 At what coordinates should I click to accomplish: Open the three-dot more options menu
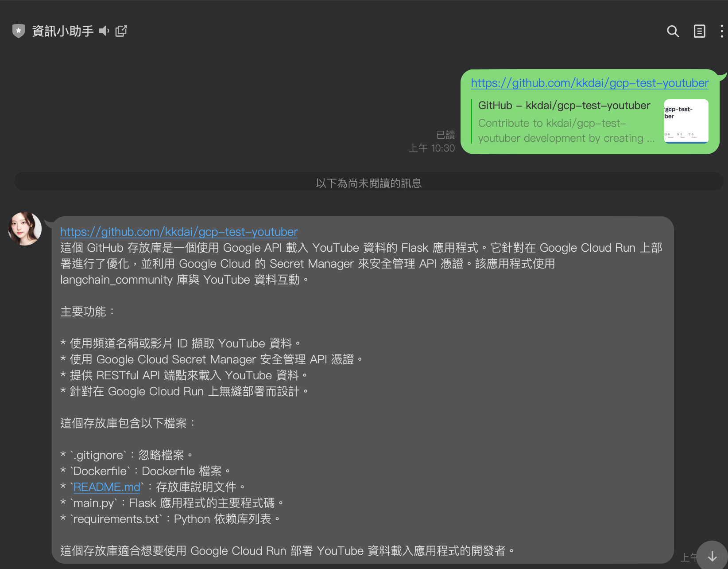click(721, 31)
